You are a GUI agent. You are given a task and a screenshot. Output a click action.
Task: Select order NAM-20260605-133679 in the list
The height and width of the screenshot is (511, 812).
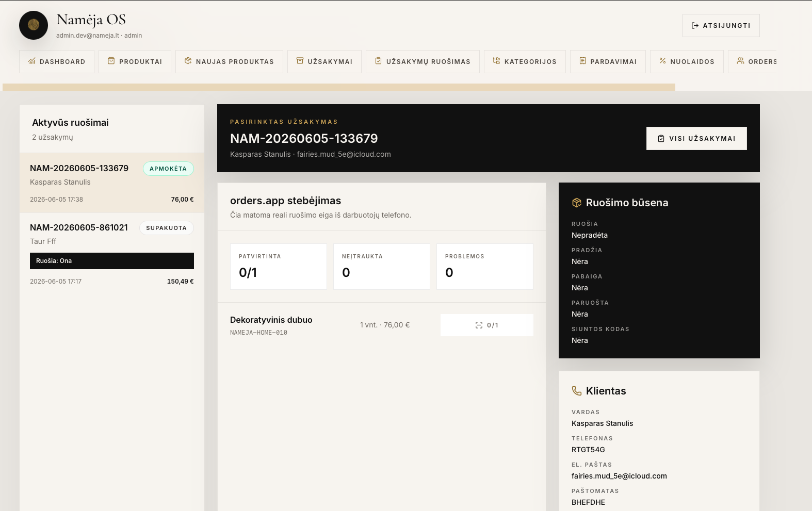(x=112, y=183)
